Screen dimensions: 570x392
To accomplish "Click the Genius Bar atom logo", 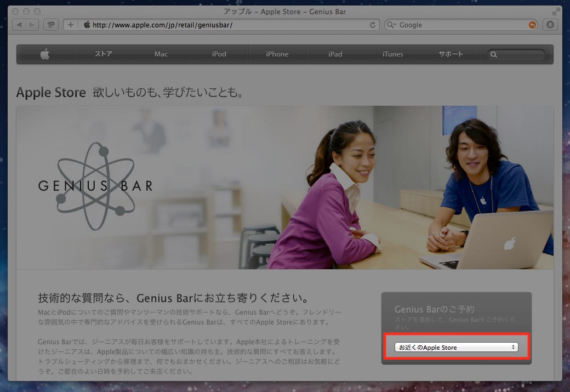I will coord(95,186).
